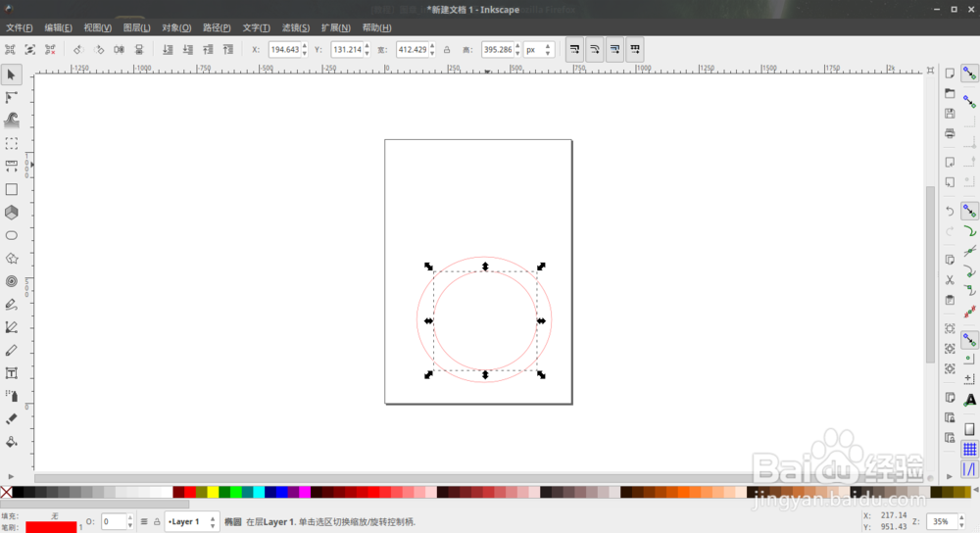The height and width of the screenshot is (533, 980).
Task: Click the red stroke color indicator
Action: tap(51, 527)
